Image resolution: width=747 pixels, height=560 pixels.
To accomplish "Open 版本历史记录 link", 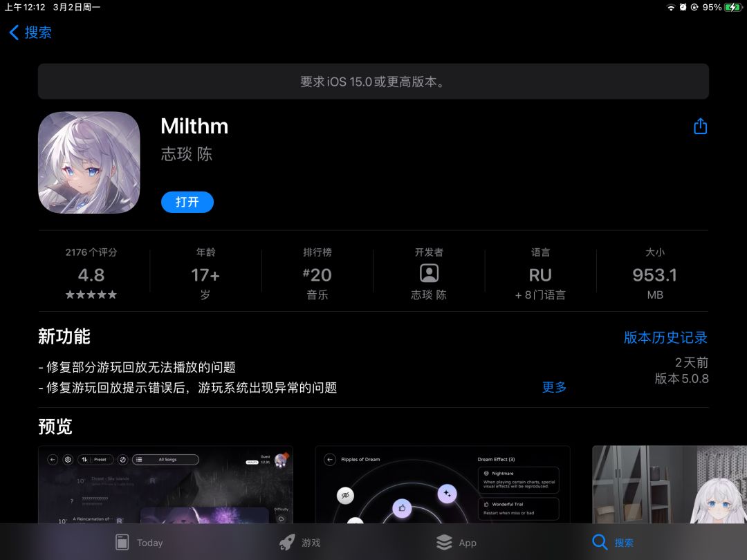I will click(x=665, y=337).
